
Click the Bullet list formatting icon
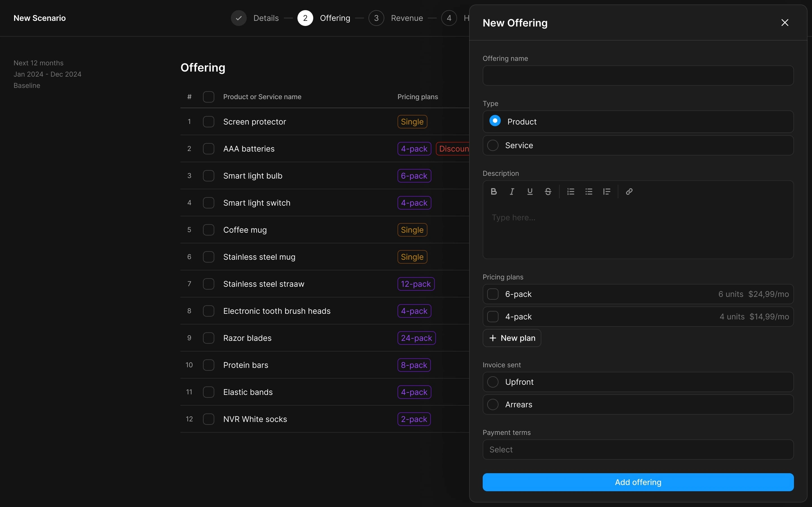(589, 191)
